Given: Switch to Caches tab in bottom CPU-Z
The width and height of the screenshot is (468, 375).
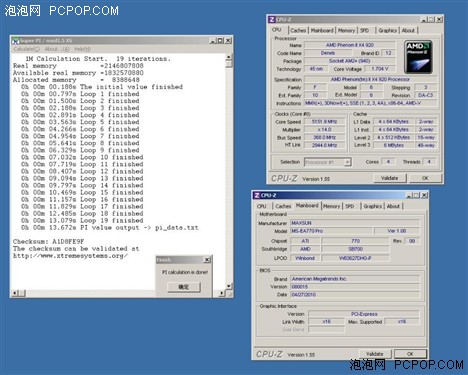Looking at the screenshot, I should 283,206.
